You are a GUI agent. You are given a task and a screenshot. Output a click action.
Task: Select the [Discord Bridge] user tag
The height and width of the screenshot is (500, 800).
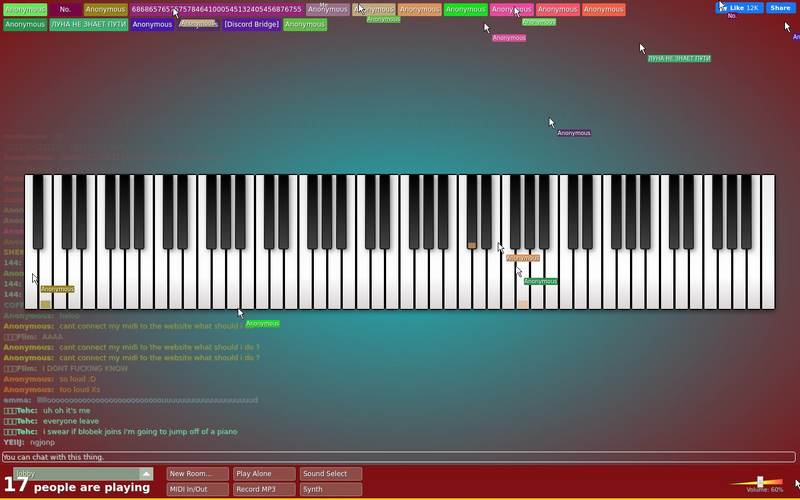[252, 24]
